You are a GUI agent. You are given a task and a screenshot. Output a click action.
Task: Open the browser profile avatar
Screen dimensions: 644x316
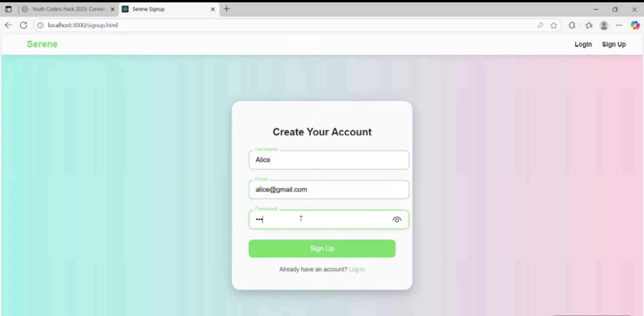click(x=604, y=25)
